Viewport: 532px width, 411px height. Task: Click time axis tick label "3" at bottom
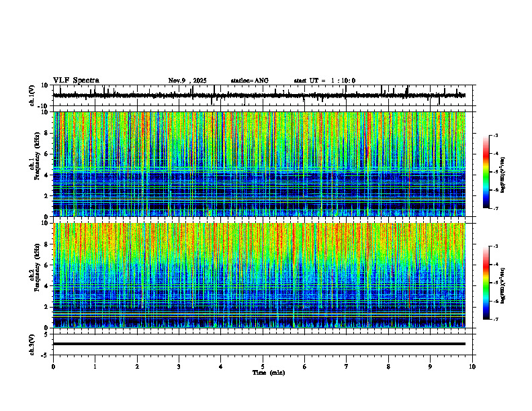[x=179, y=367]
